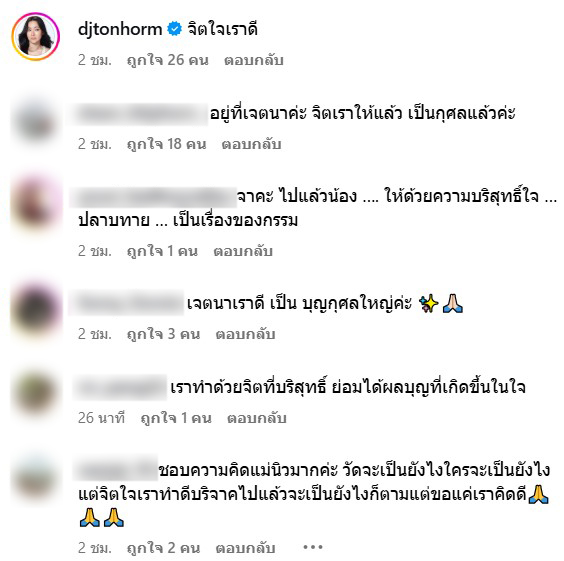Screen dimensions: 564x561
Task: Open the three-dot options menu on the last comment
Action: click(313, 547)
